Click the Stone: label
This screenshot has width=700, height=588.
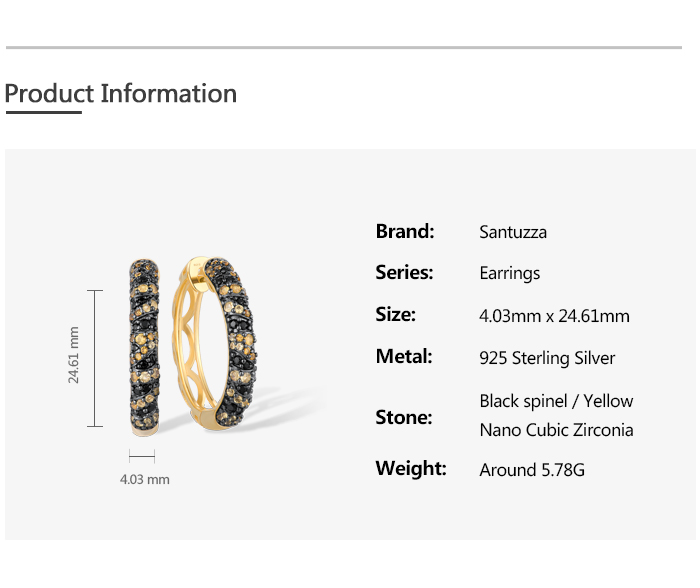point(404,417)
